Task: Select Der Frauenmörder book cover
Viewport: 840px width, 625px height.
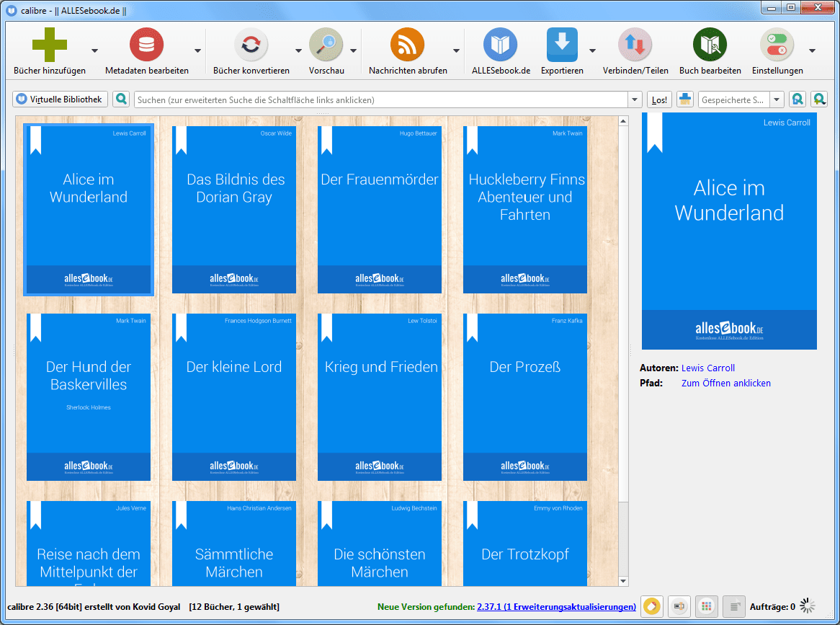Action: [x=379, y=210]
